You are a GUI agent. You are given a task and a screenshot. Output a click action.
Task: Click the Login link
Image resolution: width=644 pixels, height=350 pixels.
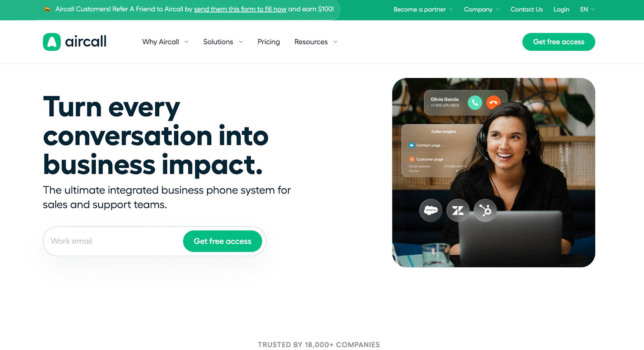coord(561,9)
